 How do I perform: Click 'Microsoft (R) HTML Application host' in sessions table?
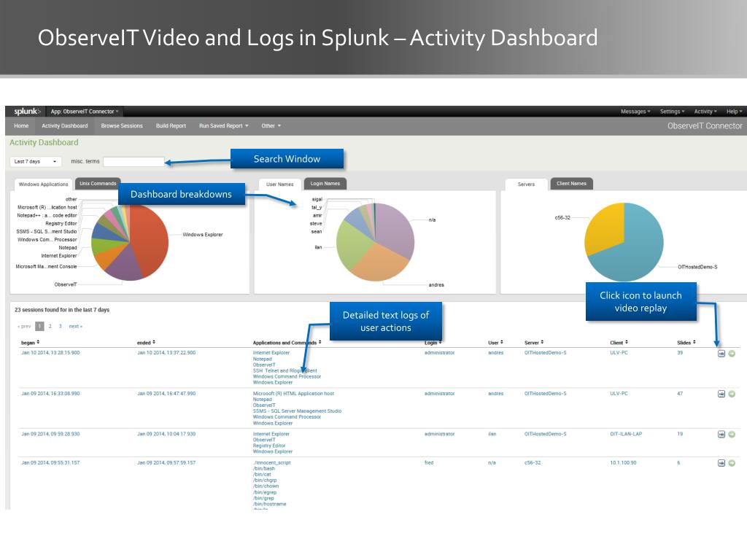(293, 394)
